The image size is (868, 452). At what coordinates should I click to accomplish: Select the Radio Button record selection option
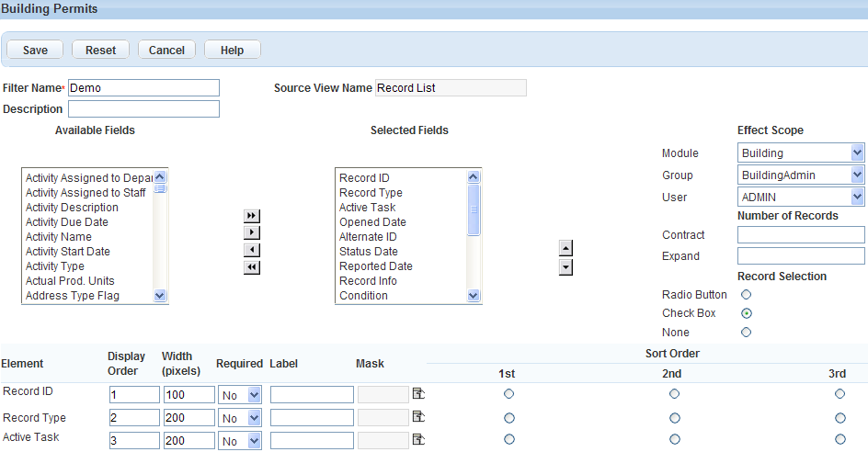[x=747, y=295]
